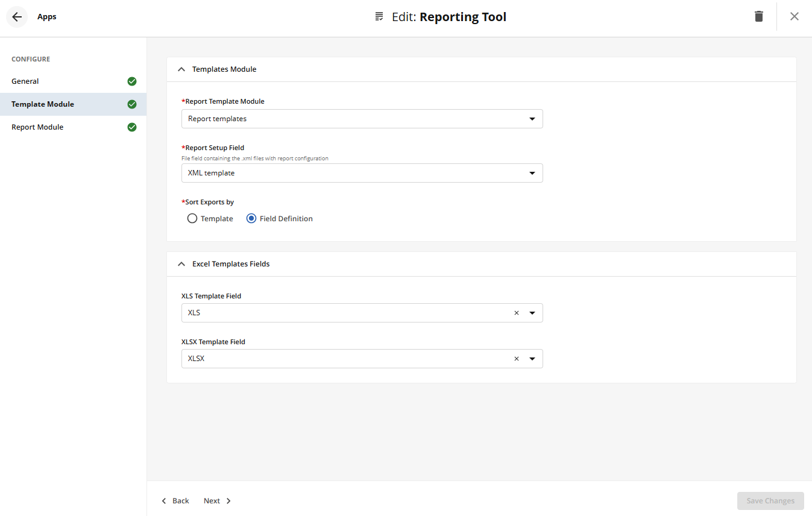
Task: Collapse the Excel Templates Fields section chevron
Action: [x=181, y=264]
